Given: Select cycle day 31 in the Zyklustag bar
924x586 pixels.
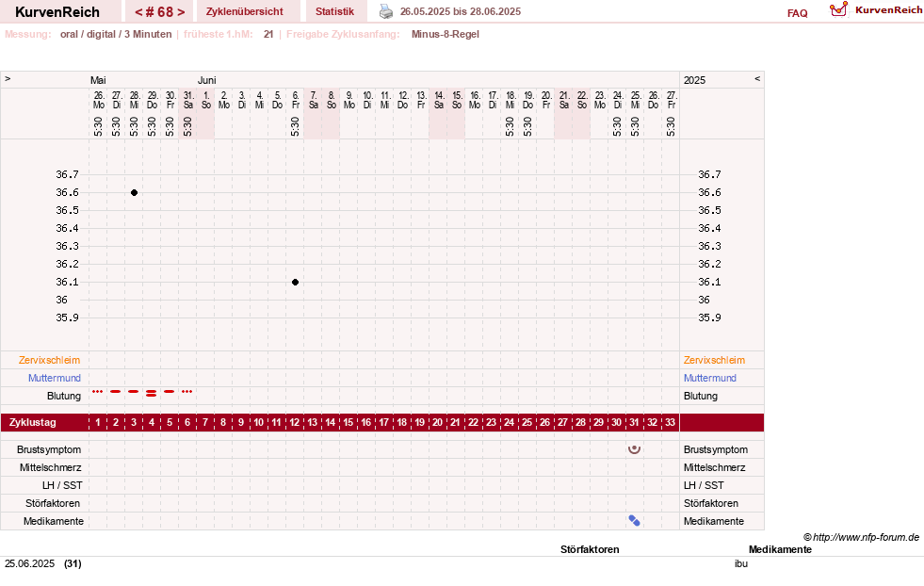Looking at the screenshot, I should pyautogui.click(x=634, y=423).
